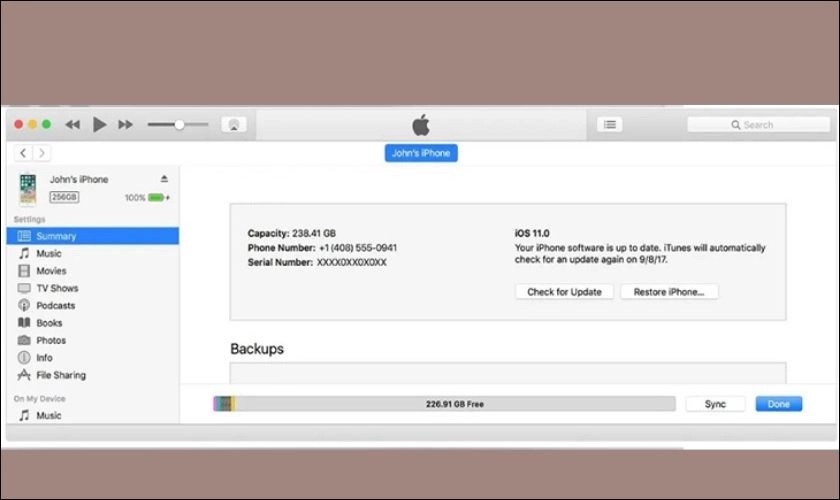Open the list view button in toolbar
840x500 pixels.
(610, 124)
